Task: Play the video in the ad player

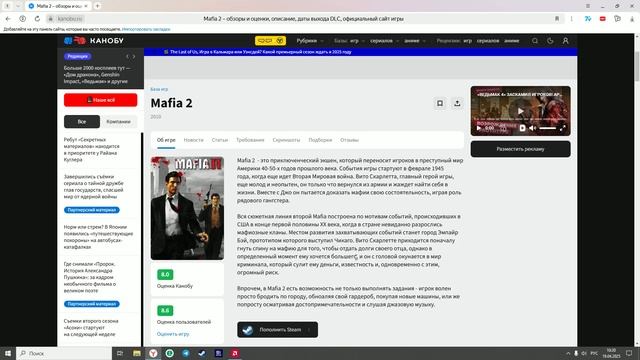Action: [520, 111]
